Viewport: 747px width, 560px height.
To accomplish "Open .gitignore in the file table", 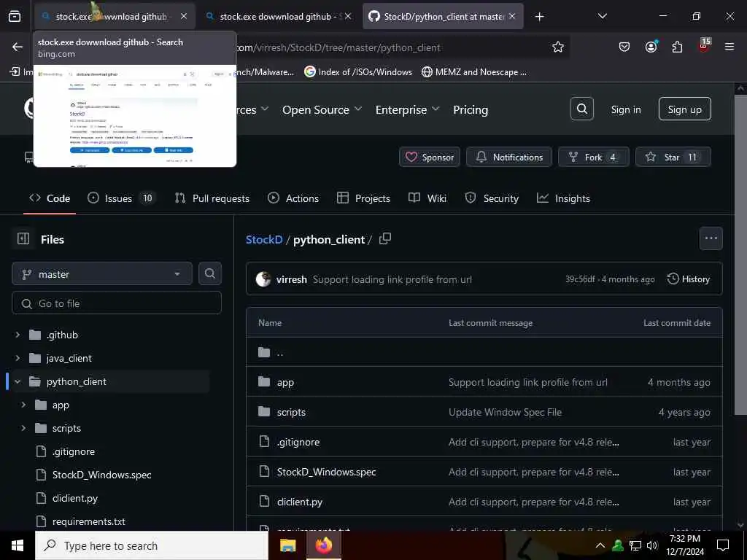I will [x=298, y=442].
